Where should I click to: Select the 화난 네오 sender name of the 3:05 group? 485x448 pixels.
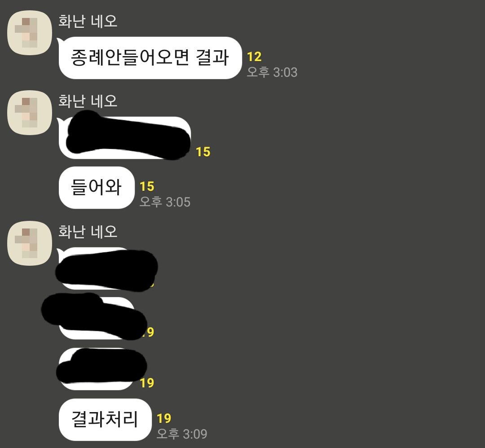coord(88,101)
